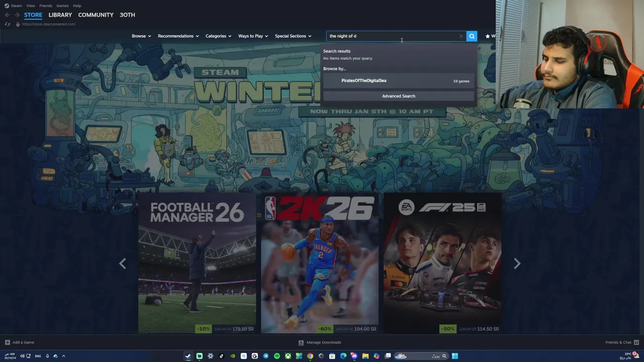Expand the Browse dropdown
The width and height of the screenshot is (644, 362).
click(x=141, y=36)
